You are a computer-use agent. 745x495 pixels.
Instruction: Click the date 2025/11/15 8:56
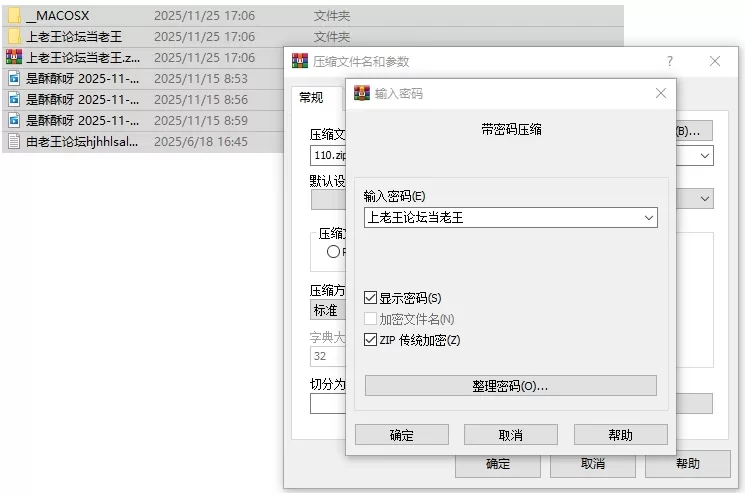[201, 99]
